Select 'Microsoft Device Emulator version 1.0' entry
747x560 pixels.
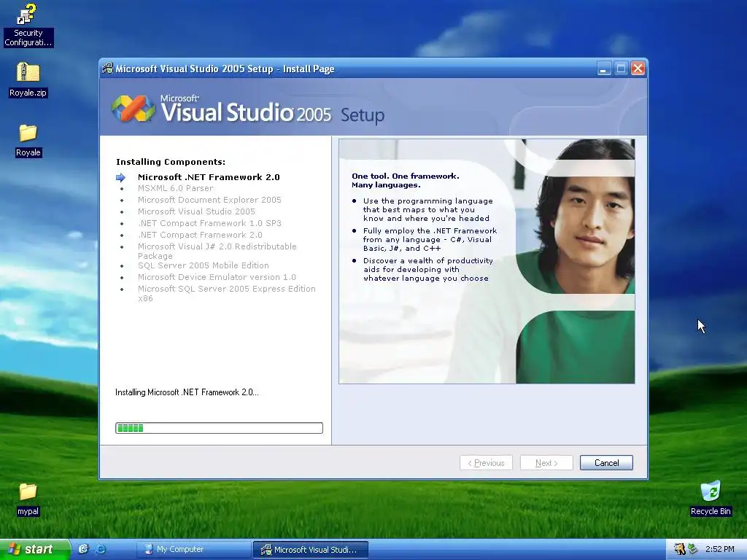[217, 277]
